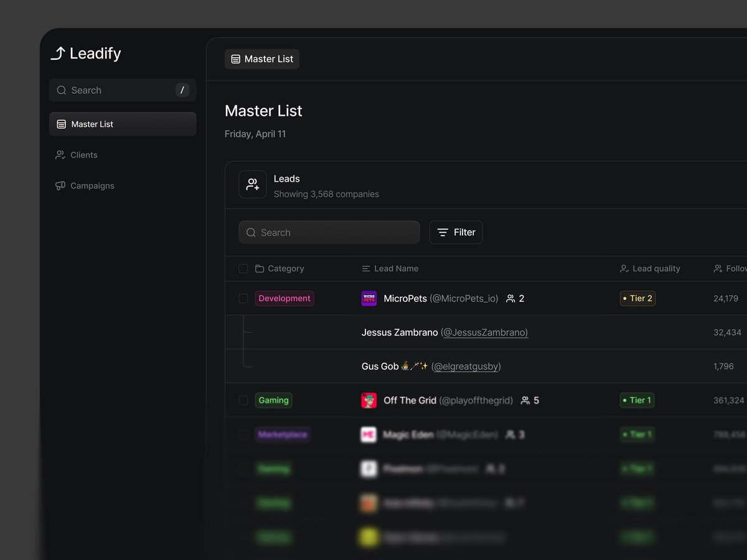The image size is (747, 560).
Task: Open the @elgreatgusby handle link
Action: [x=466, y=366]
